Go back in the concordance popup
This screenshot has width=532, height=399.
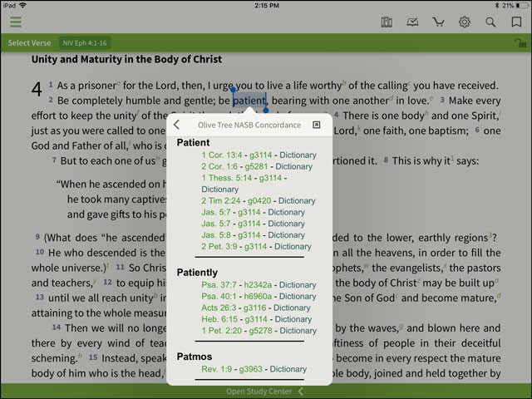coord(176,125)
